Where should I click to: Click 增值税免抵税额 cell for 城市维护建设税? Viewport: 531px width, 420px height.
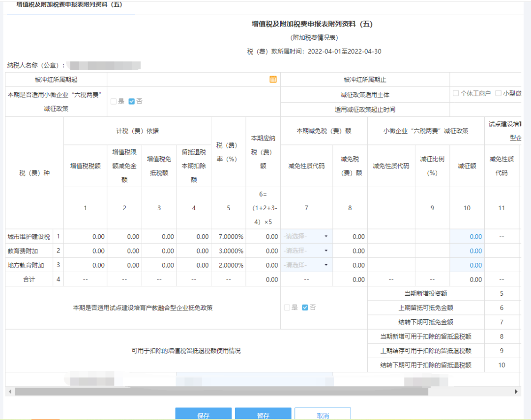pos(159,237)
